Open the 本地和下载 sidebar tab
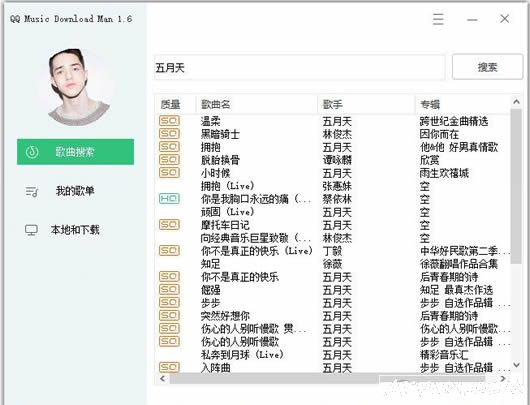Viewport: 530px width, 405px height. [75, 230]
